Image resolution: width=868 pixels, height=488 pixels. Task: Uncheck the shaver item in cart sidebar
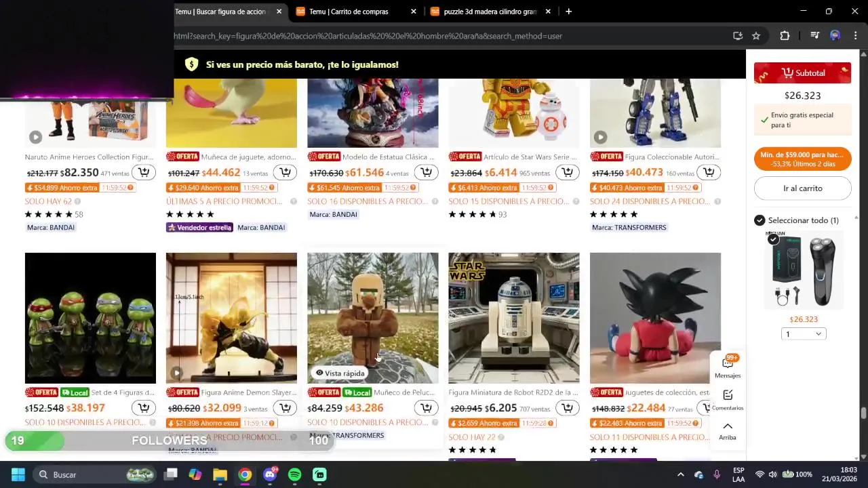point(773,239)
